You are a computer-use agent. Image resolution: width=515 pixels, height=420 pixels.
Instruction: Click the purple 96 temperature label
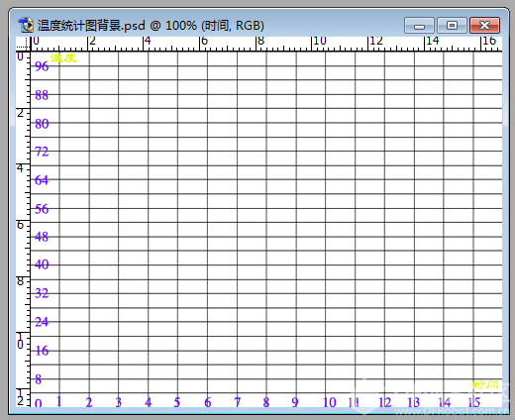click(42, 66)
